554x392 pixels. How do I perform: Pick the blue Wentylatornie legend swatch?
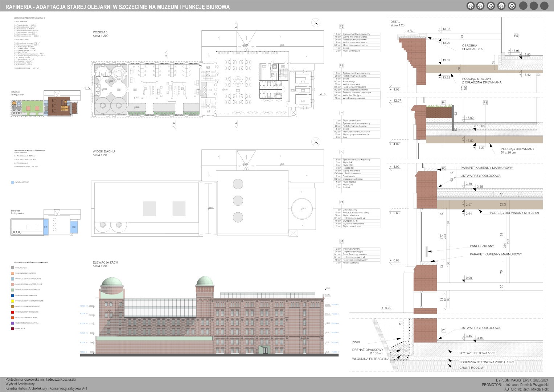(x=13, y=182)
